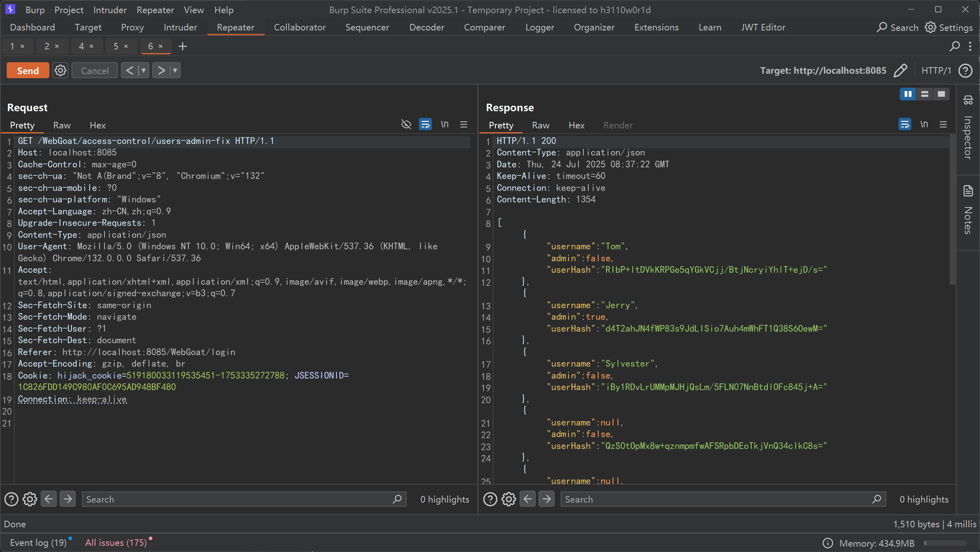Open Request editor options menu
This screenshot has width=980, height=552.
coord(464,124)
